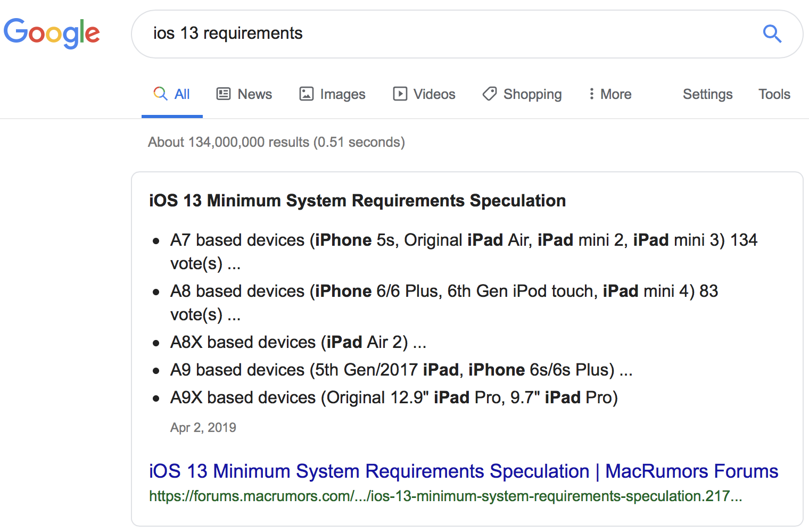The image size is (809, 532).
Task: Switch to the News tab
Action: click(x=244, y=94)
